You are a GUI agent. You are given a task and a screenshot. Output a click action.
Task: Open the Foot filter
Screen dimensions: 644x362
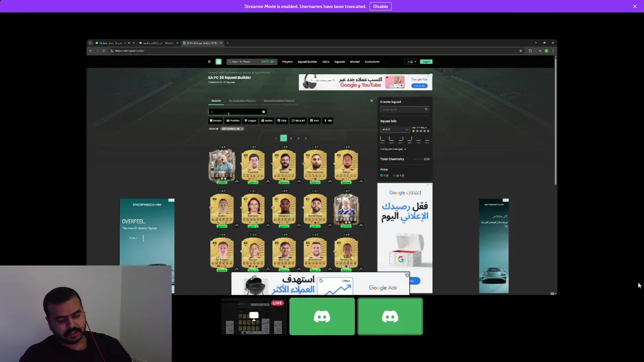click(314, 121)
